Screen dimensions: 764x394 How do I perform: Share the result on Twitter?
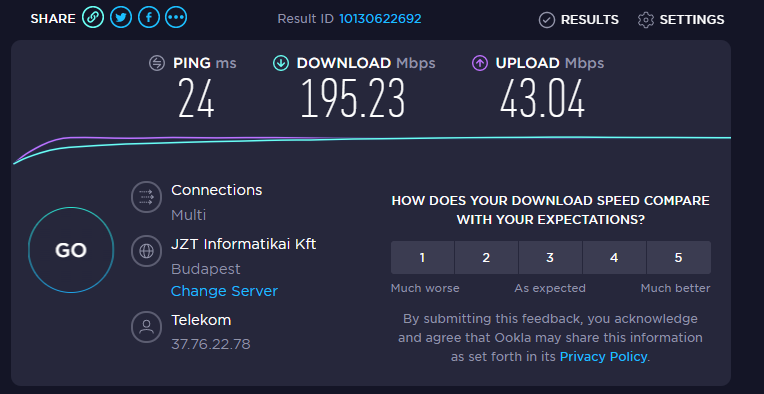pyautogui.click(x=121, y=18)
